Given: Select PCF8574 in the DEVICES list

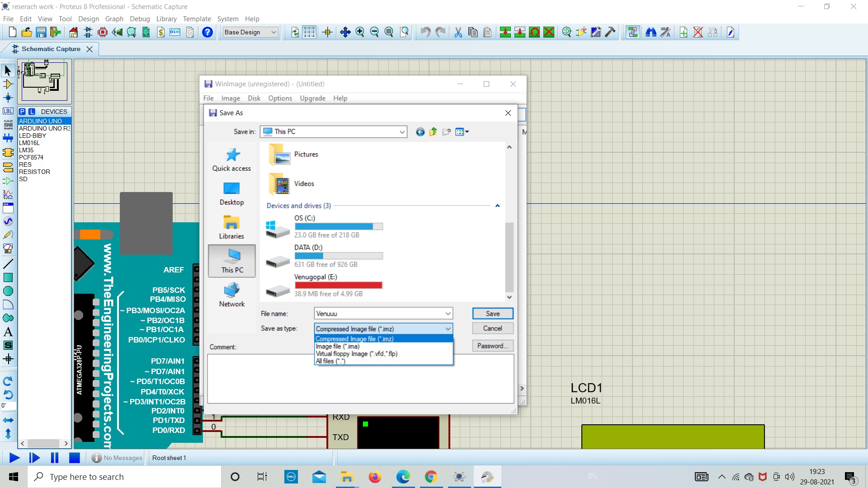Looking at the screenshot, I should pyautogui.click(x=31, y=157).
